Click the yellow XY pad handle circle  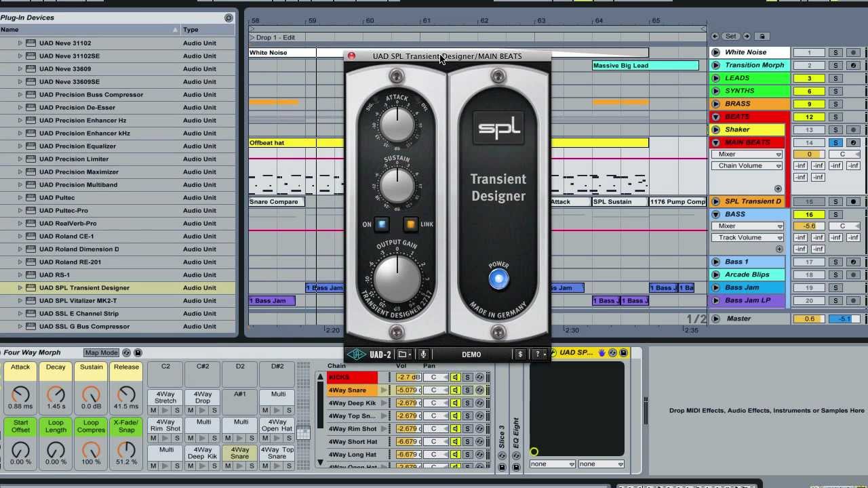click(x=534, y=451)
